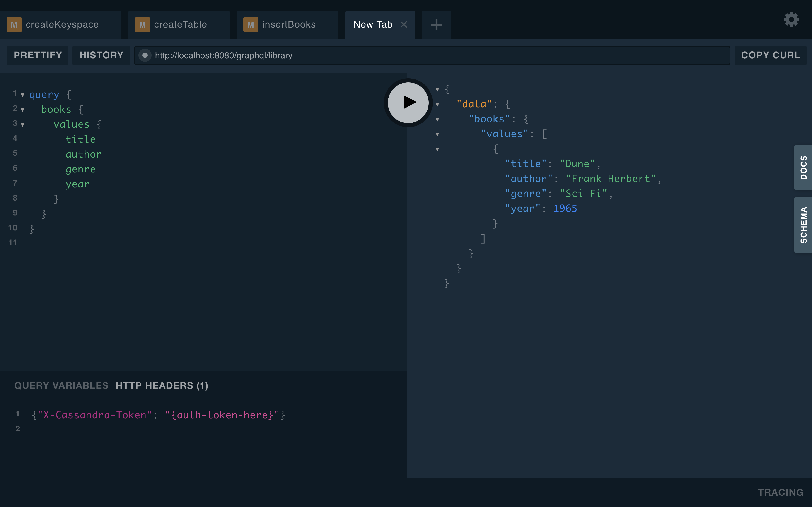Collapse the values block on line 3

tap(22, 125)
